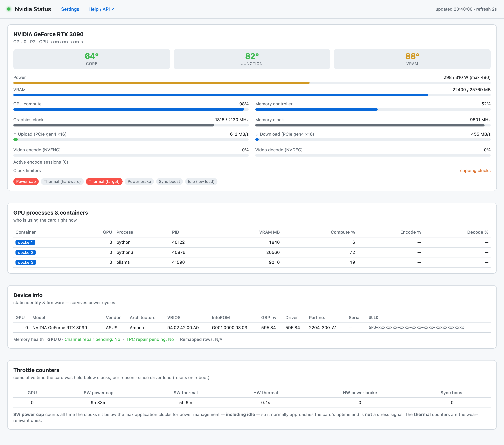Click the Power brake limiter pill
This screenshot has height=445, width=504.
click(x=139, y=181)
